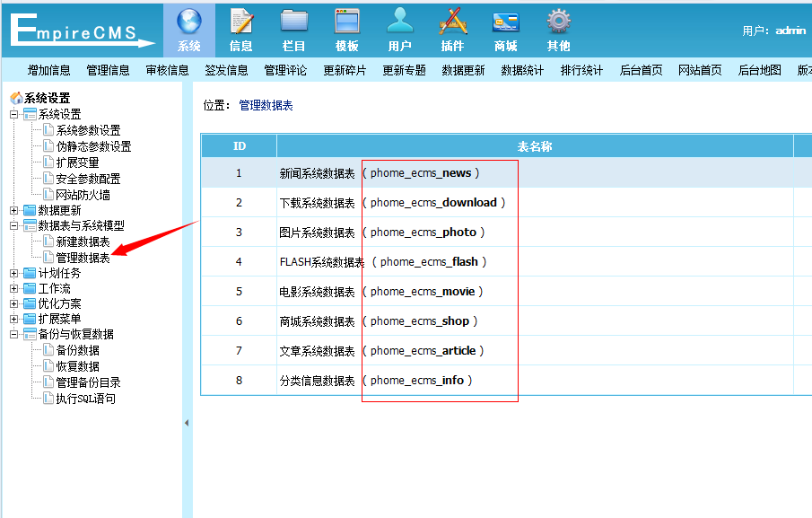Expand the 数据更新 tree node

(14, 210)
